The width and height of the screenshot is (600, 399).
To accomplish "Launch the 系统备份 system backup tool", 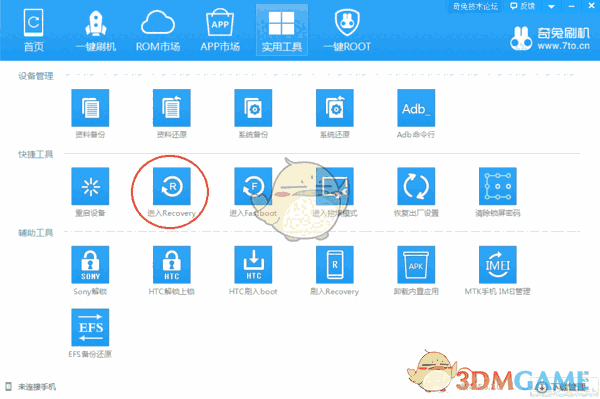I will 253,108.
